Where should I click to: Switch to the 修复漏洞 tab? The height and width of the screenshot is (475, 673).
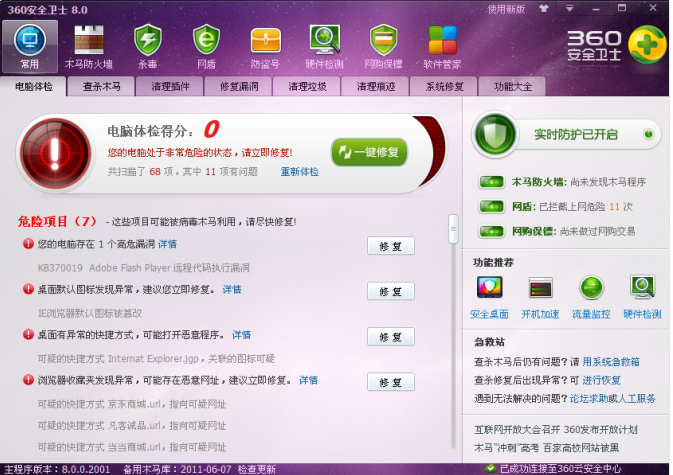point(239,86)
